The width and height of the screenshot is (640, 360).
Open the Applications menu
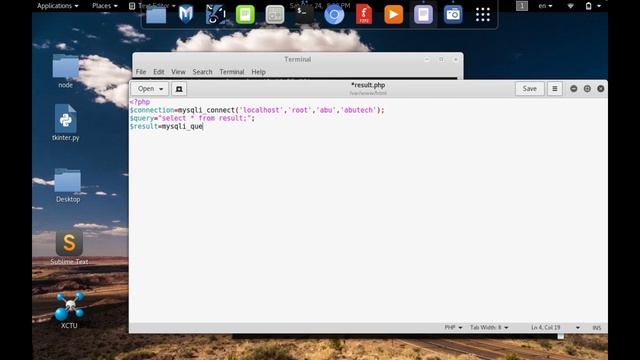point(58,6)
